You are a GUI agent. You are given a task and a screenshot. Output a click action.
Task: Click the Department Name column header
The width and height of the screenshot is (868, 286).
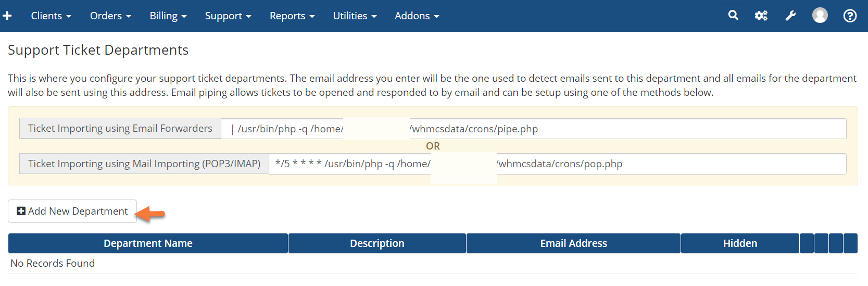tap(148, 243)
